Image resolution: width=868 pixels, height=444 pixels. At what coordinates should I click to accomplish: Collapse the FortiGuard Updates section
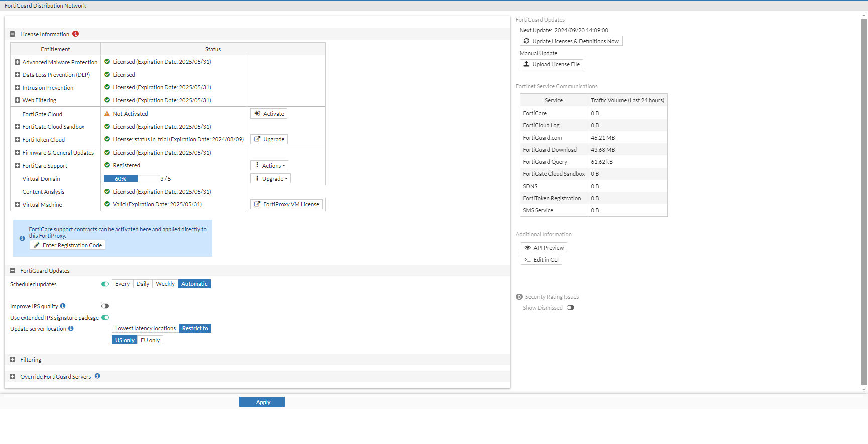(13, 271)
